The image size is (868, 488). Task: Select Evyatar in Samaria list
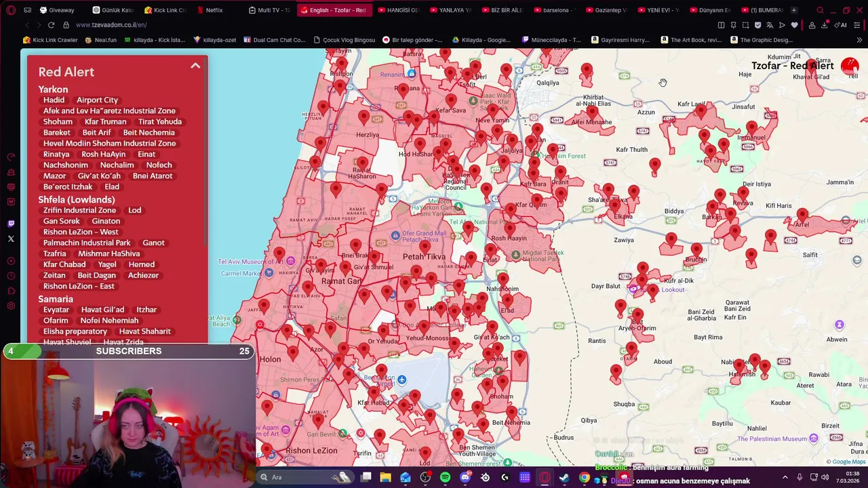pyautogui.click(x=56, y=309)
